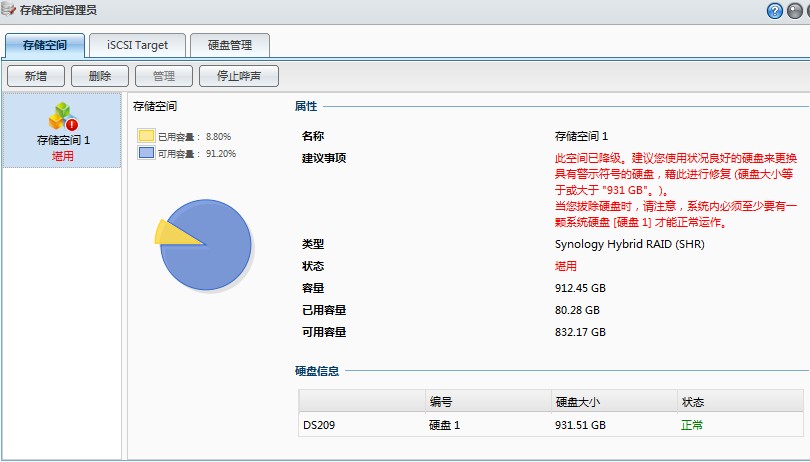
Task: Open help with the blue question mark icon
Action: click(x=774, y=11)
